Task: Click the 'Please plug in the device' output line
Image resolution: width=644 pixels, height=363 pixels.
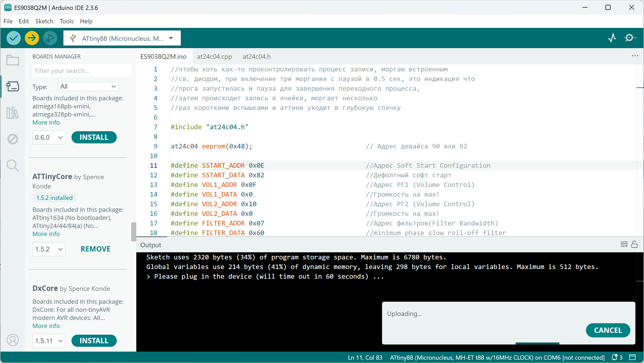Action: pyautogui.click(x=265, y=276)
